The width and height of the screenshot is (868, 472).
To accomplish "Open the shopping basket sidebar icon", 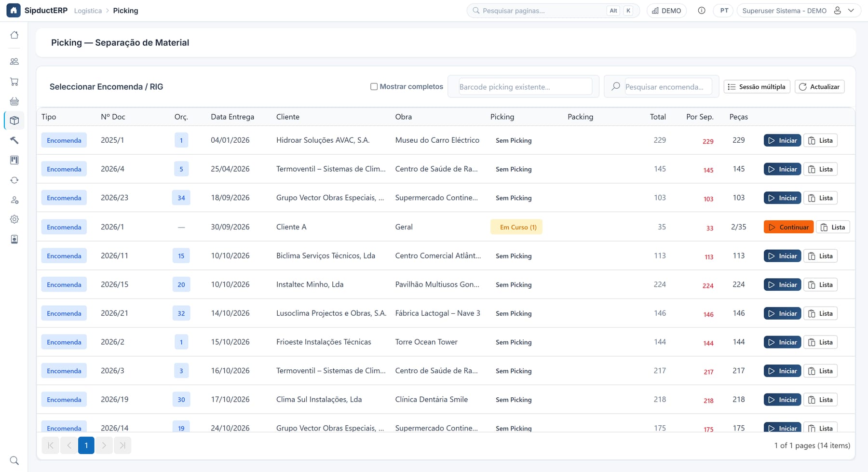I will tap(14, 101).
